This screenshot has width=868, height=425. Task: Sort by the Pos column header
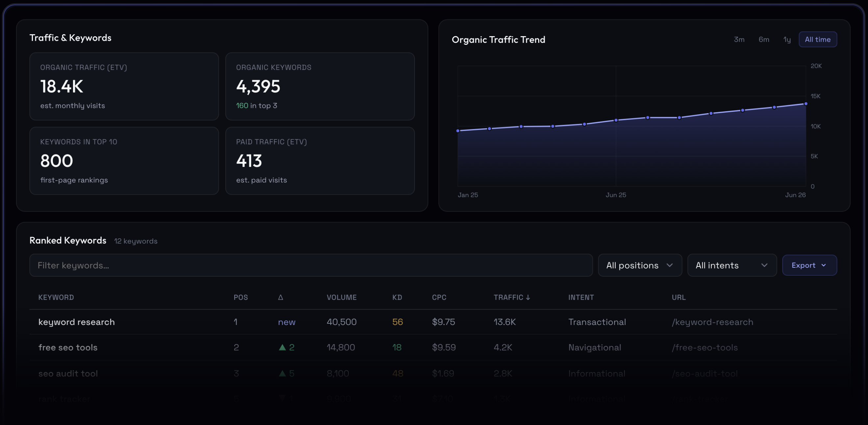[x=241, y=297]
